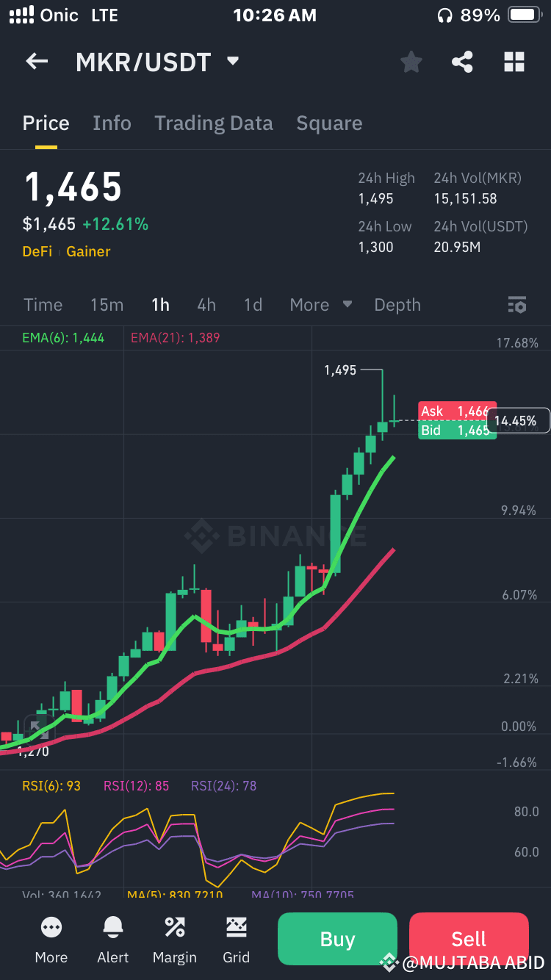
Task: Tap the back arrow to exit chart
Action: tap(36, 62)
